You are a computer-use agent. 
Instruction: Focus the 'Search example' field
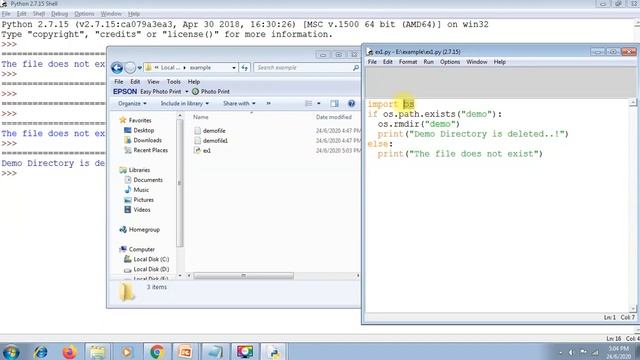pyautogui.click(x=304, y=68)
